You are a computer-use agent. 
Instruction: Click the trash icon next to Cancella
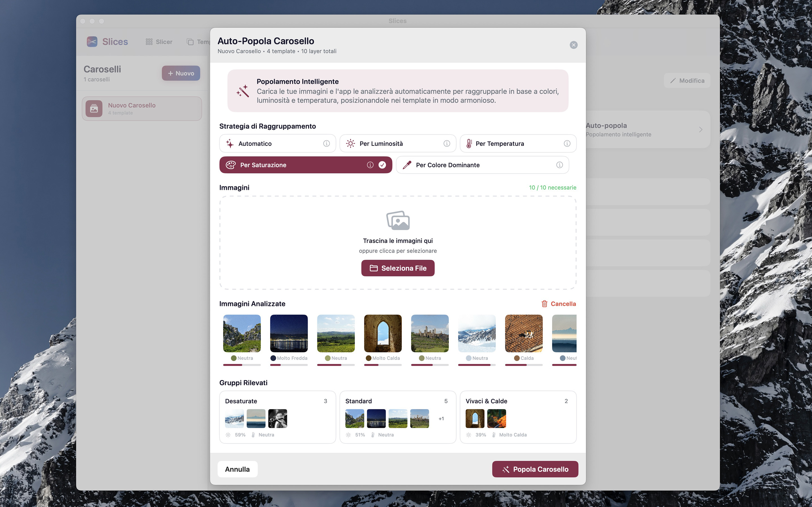[x=544, y=304]
